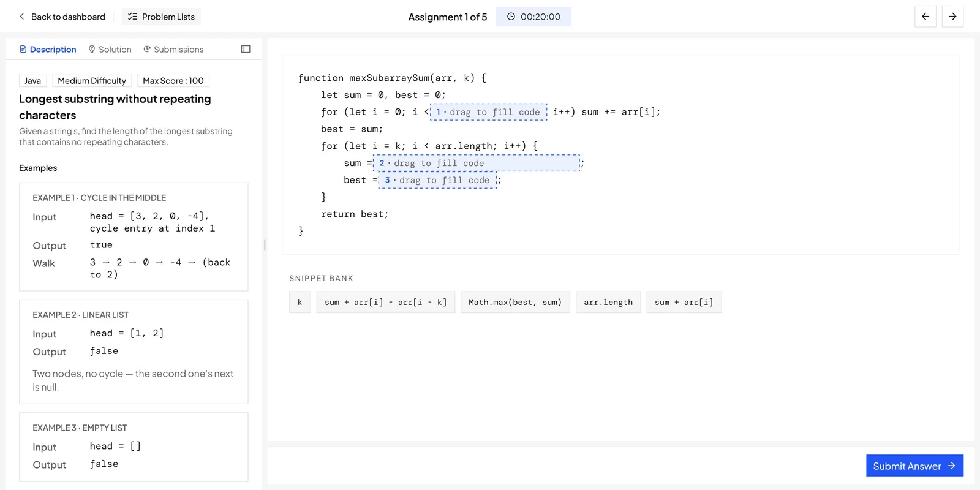The height and width of the screenshot is (490, 980).
Task: Click the Max Score : 100 tag
Action: [173, 81]
